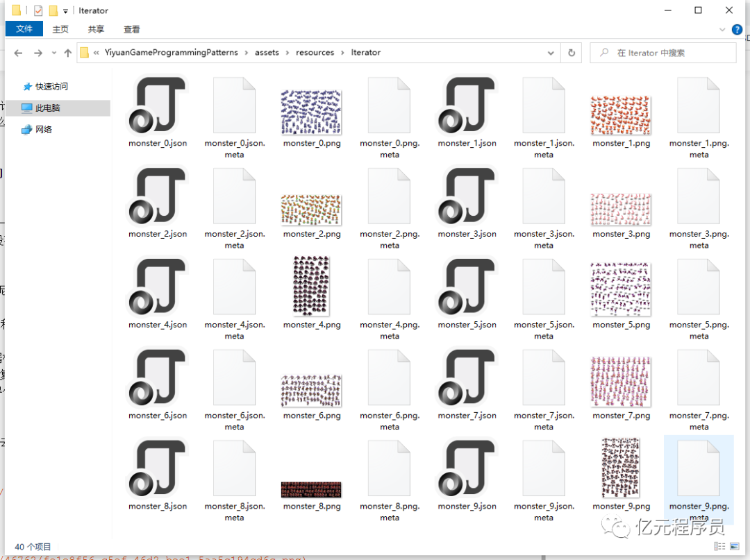The width and height of the screenshot is (750, 560).
Task: Click the monster_7.png pink sprite thumbnail
Action: click(x=621, y=381)
